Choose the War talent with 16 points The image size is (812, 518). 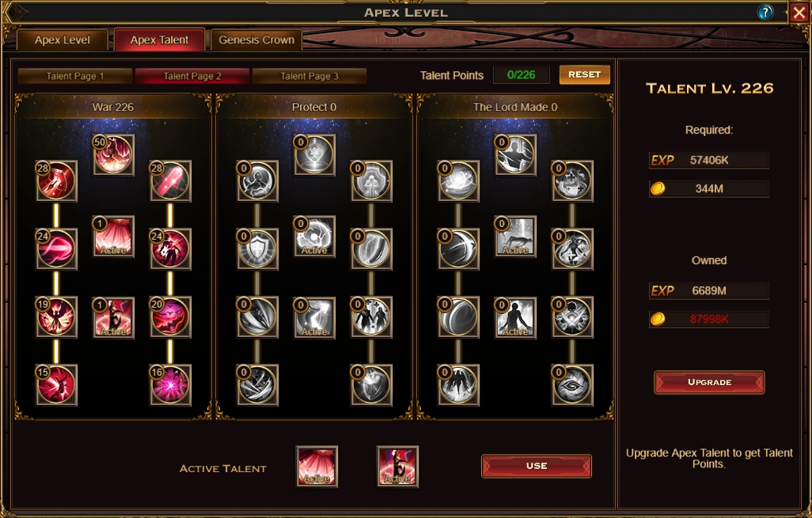click(x=170, y=385)
